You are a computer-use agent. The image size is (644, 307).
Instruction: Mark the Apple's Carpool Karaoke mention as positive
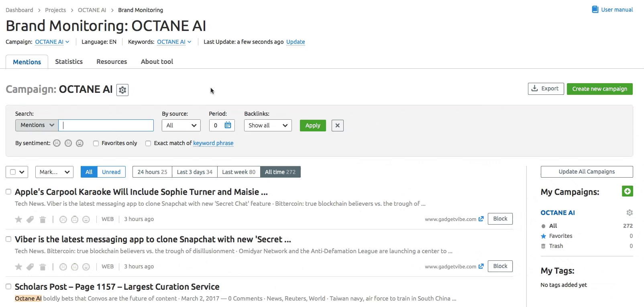point(86,219)
